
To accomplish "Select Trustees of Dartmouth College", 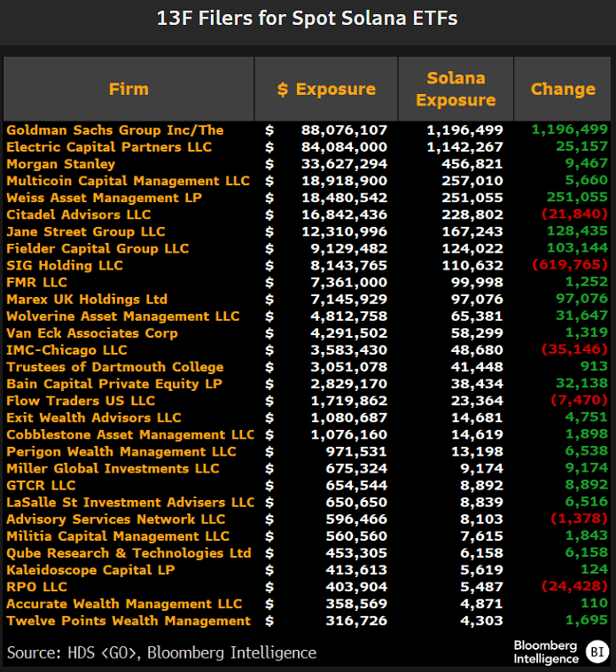I will [115, 367].
